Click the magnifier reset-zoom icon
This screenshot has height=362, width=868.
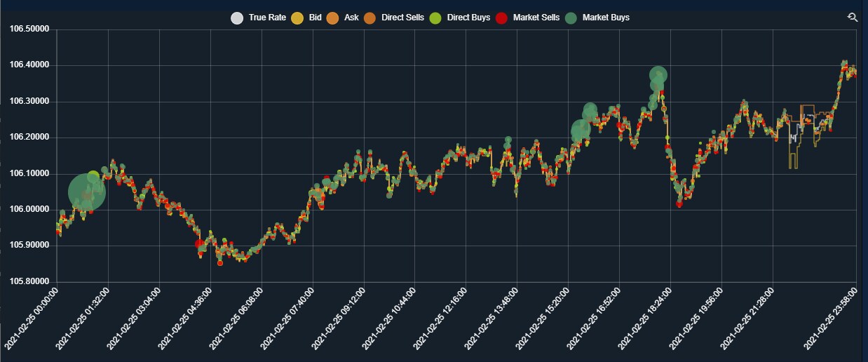click(x=852, y=18)
